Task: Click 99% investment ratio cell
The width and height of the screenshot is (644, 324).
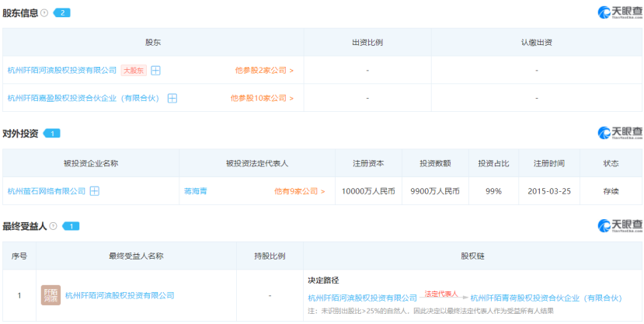Action: tap(493, 191)
